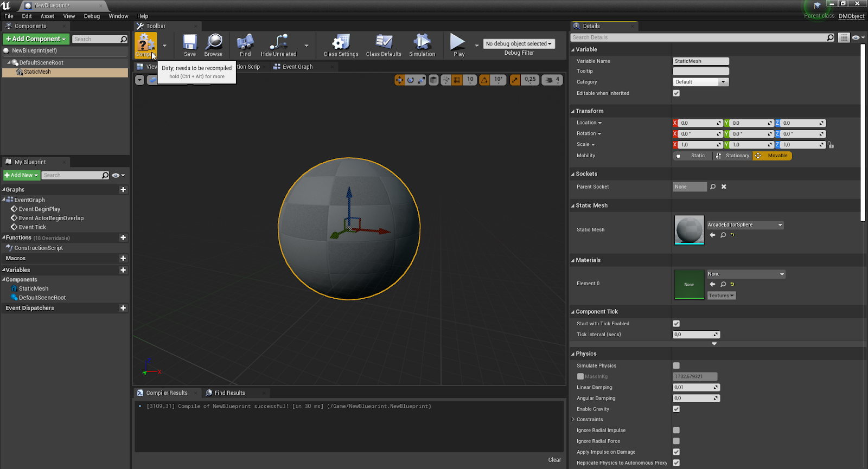Click Add New in My Blueprint

(22, 175)
